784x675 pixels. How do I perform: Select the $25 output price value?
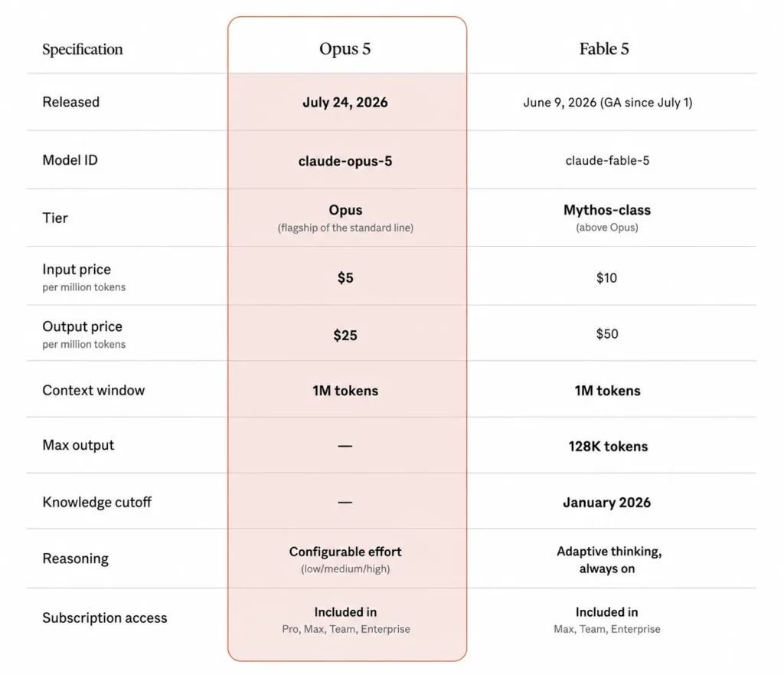[345, 336]
